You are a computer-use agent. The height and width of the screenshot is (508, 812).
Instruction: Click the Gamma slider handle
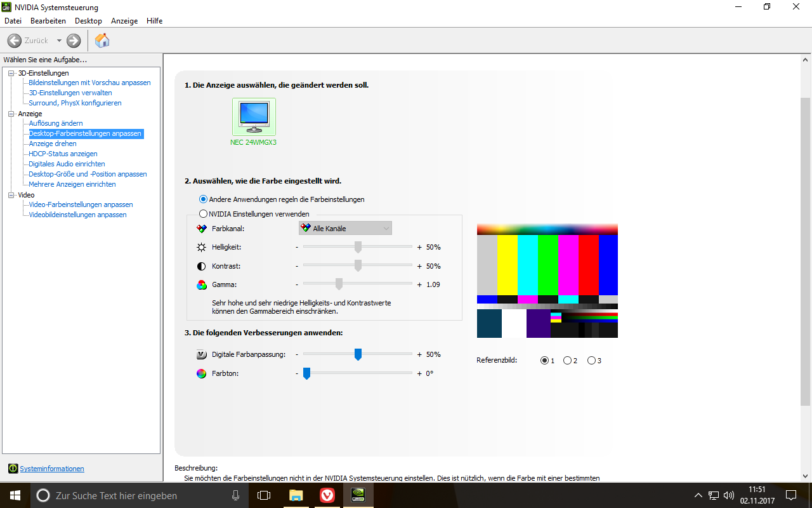[339, 284]
